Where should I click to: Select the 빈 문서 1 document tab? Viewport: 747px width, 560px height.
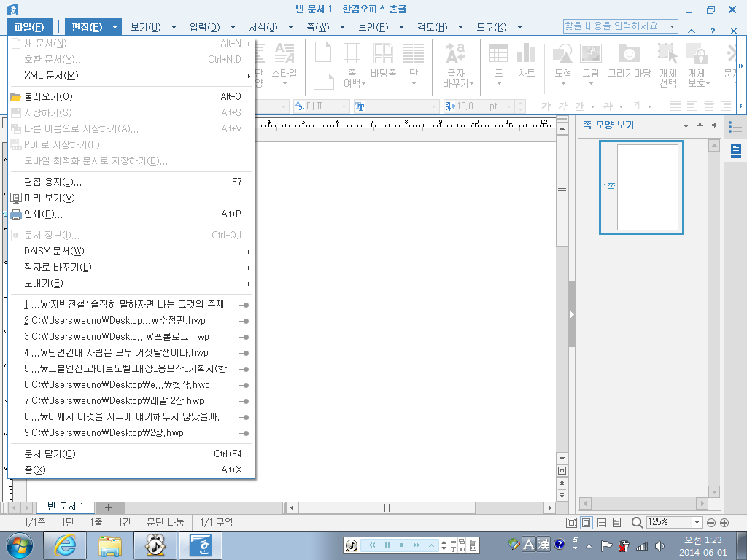65,507
